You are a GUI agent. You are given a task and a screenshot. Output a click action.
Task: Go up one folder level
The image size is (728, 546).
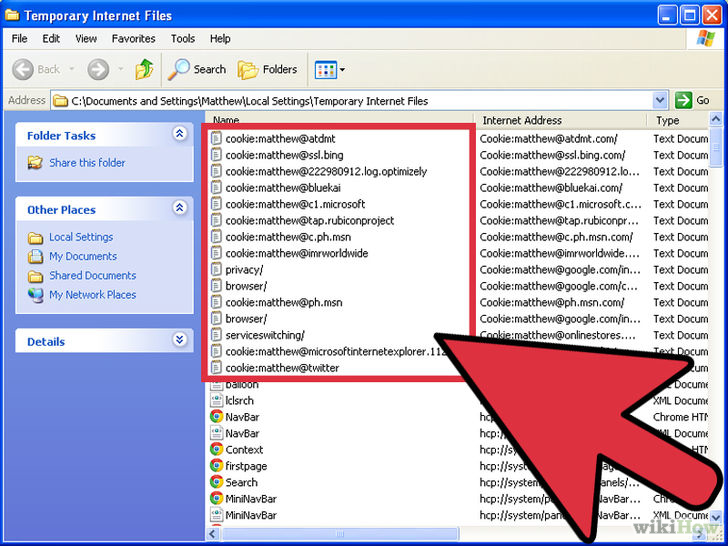pos(144,70)
